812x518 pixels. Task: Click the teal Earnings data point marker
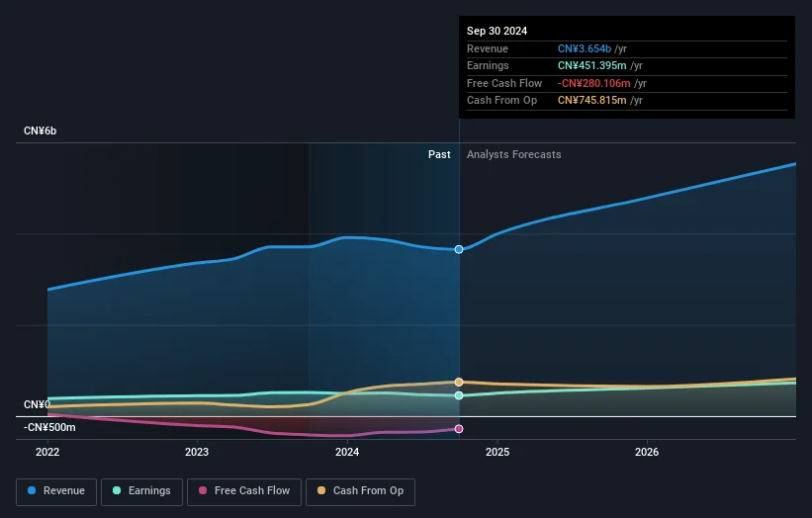pos(459,395)
